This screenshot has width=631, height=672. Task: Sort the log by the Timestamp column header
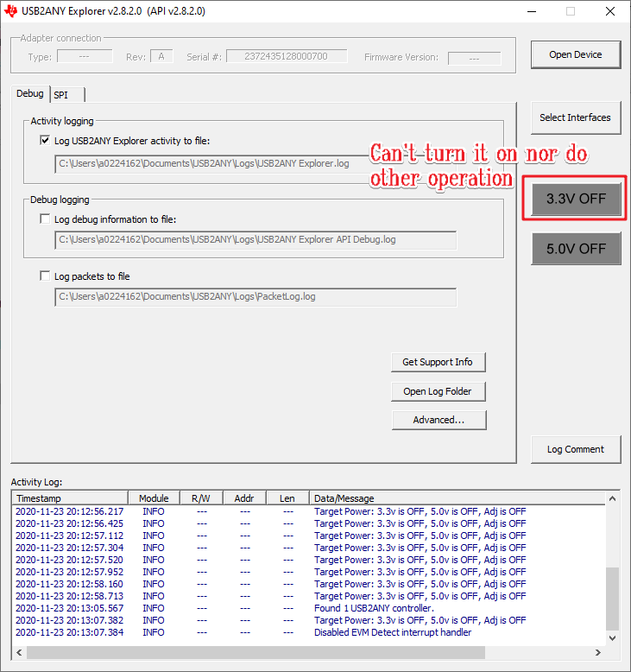click(70, 498)
